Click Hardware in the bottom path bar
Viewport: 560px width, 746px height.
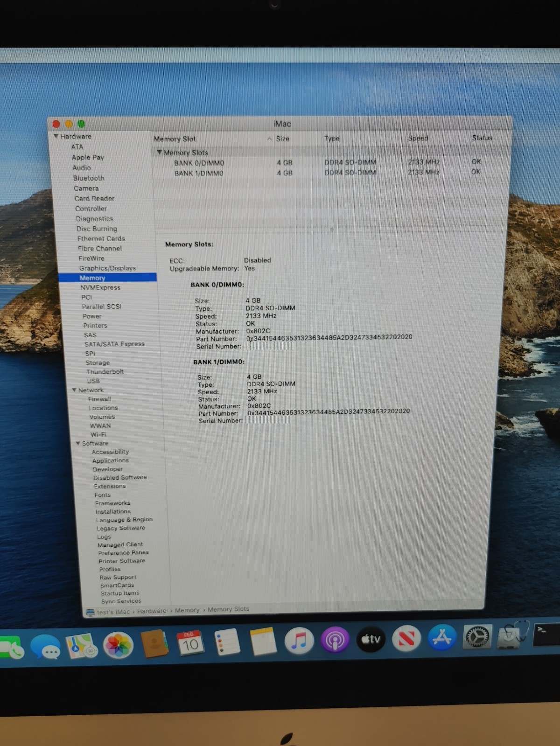point(152,611)
